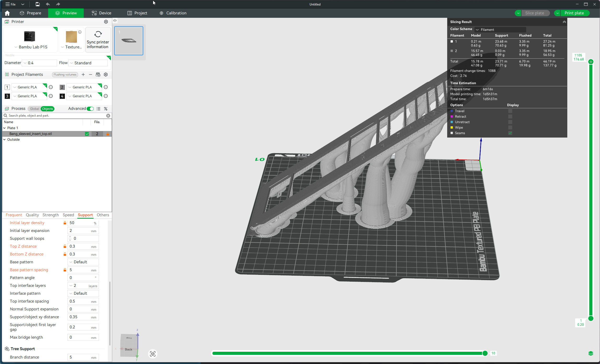Open the nozzle Diameter dropdown
The width and height of the screenshot is (600, 364).
click(40, 63)
